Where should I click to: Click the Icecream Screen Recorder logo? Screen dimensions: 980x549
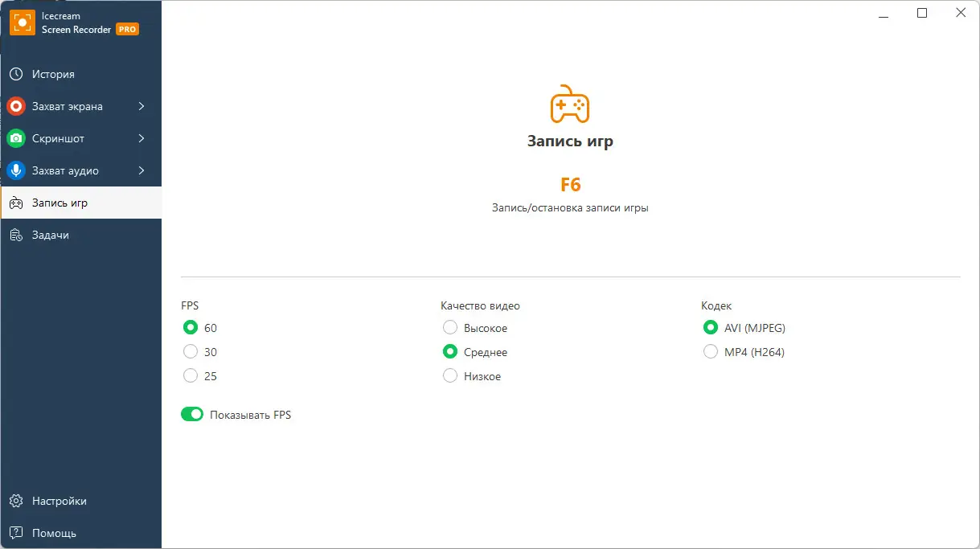coord(23,23)
